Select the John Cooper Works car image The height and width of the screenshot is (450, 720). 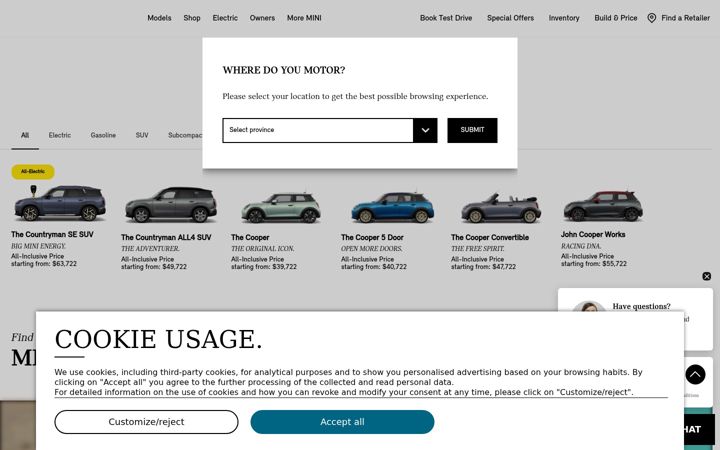603,206
